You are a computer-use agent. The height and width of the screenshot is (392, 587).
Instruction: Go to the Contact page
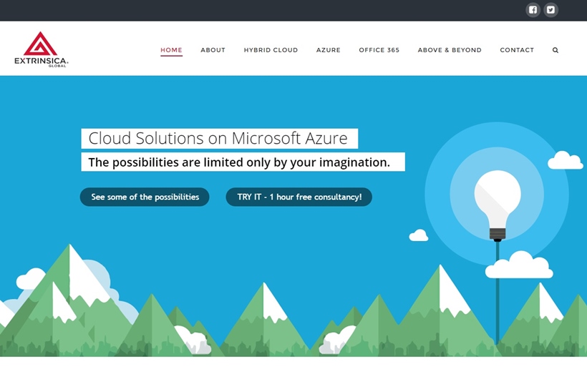click(x=517, y=50)
